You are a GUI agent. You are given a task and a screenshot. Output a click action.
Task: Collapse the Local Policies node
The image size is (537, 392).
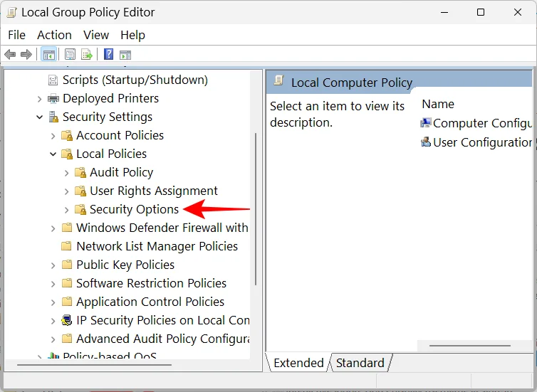[x=53, y=154]
